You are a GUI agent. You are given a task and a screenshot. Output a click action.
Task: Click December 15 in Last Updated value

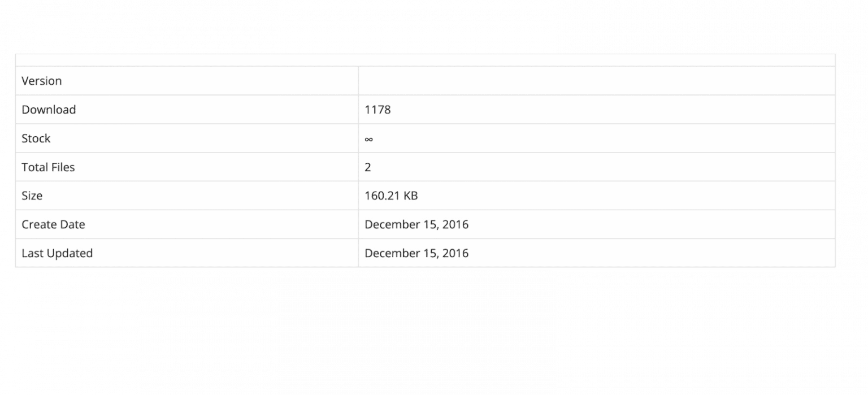coord(400,254)
